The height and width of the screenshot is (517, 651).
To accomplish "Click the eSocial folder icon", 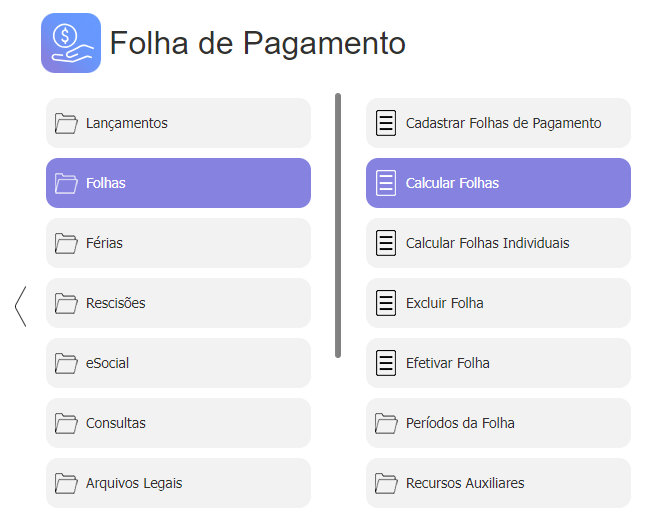I will click(66, 363).
